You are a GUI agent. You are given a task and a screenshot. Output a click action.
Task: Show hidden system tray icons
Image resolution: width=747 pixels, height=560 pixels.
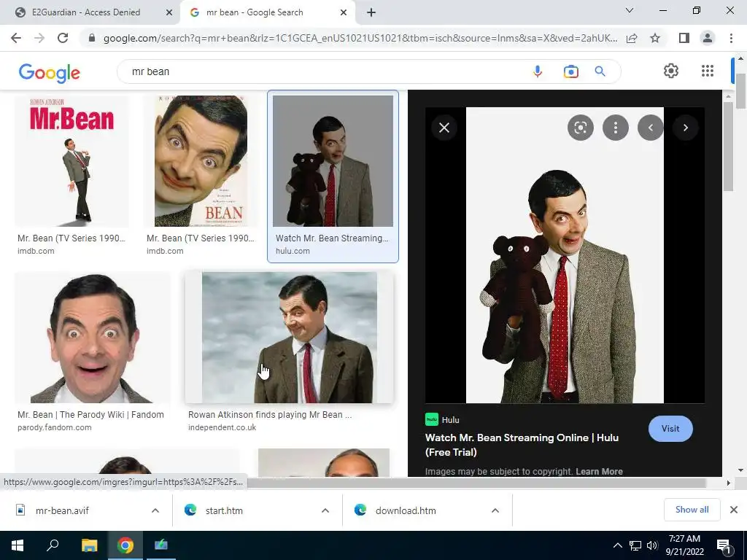coord(617,545)
